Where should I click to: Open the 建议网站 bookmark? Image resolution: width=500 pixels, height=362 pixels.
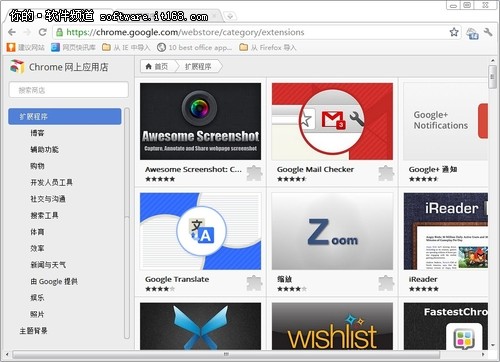[26, 47]
